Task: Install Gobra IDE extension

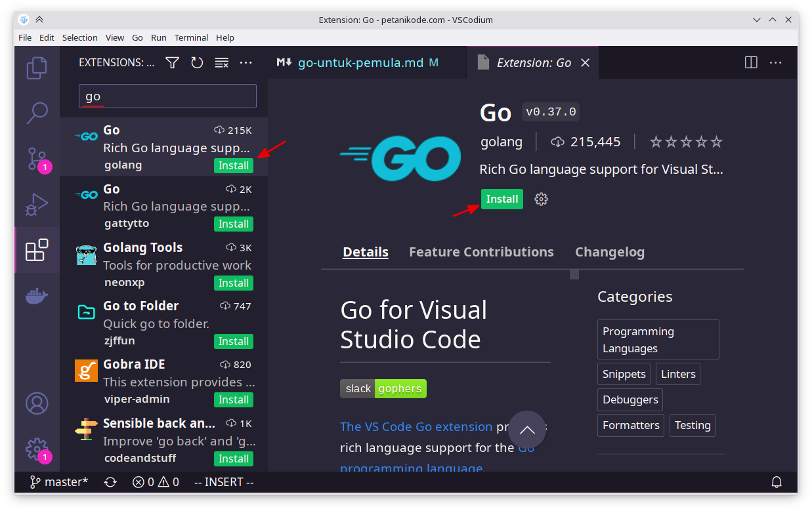Action: [x=234, y=399]
